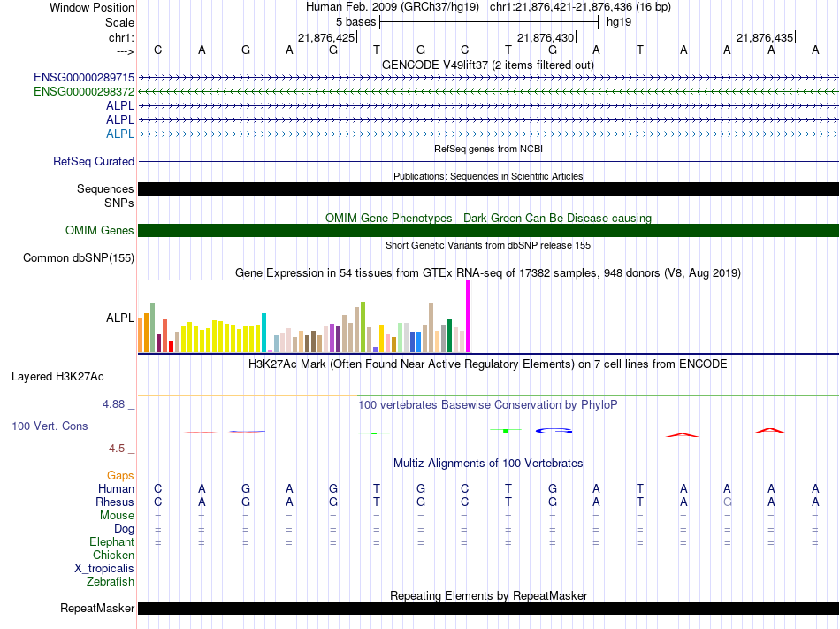The image size is (840, 629).
Task: Click the blue G PhyloP conservation logo
Action: pyautogui.click(x=554, y=431)
